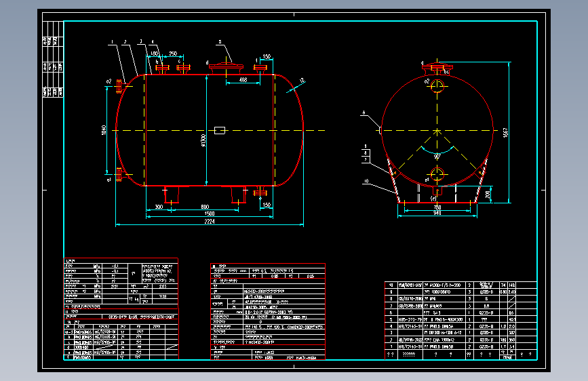Select the nameplate rectangle at tank center
Image resolution: width=588 pixels, height=381 pixels.
click(219, 130)
